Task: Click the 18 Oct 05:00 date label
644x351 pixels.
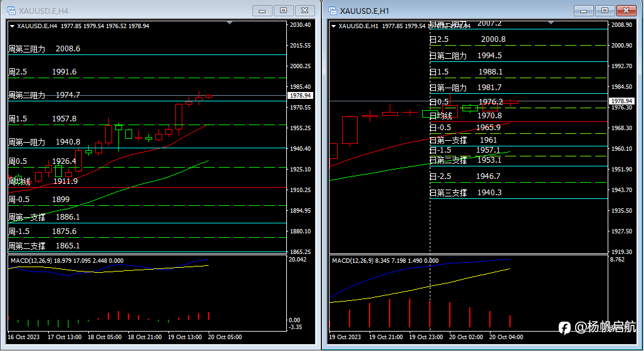Action: click(105, 337)
